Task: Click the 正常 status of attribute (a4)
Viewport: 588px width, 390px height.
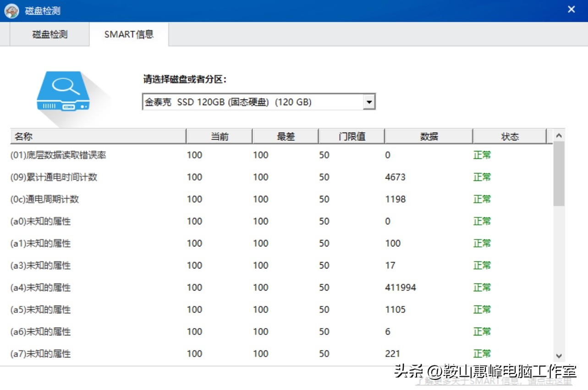Action: point(482,287)
